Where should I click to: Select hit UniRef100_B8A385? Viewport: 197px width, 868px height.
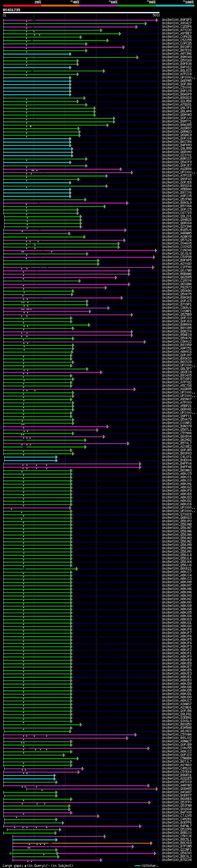[177, 125]
